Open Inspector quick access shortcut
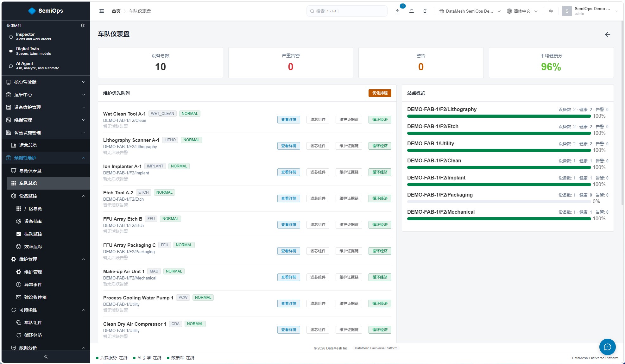The width and height of the screenshot is (625, 364). (46, 37)
